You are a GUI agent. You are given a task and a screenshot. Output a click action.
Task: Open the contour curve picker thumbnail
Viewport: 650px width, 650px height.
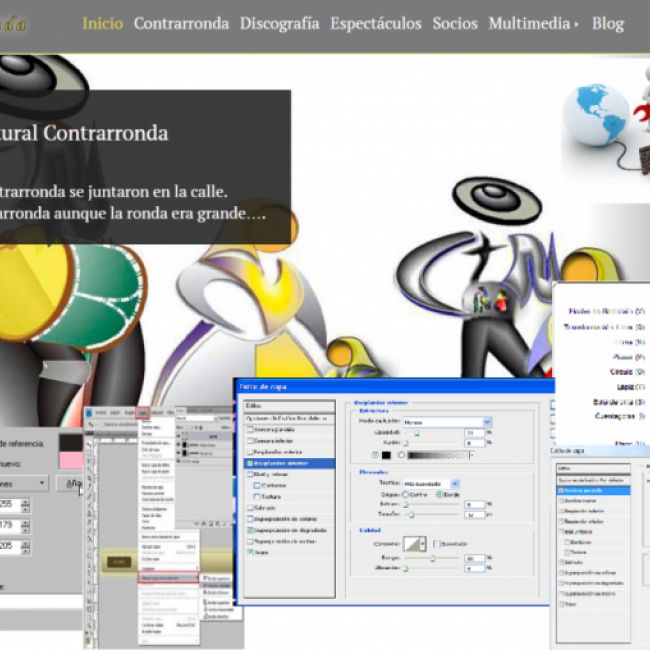pyautogui.click(x=414, y=543)
